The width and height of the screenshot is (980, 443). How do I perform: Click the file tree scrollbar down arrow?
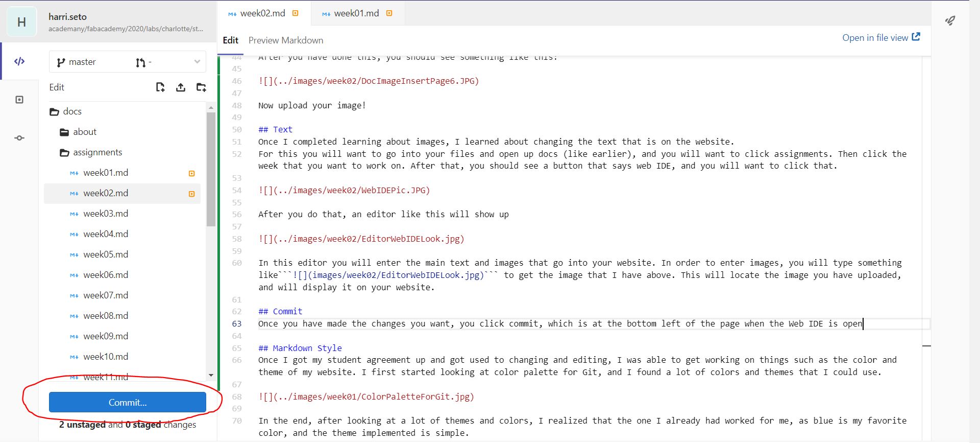point(211,376)
